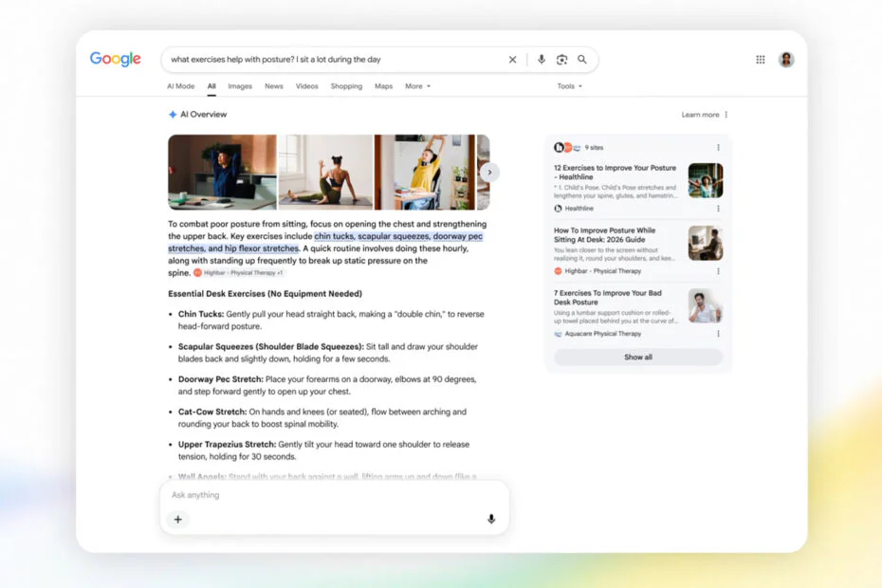Open carousel image of person in yellow stretching
This screenshot has width=882, height=588.
tap(425, 173)
